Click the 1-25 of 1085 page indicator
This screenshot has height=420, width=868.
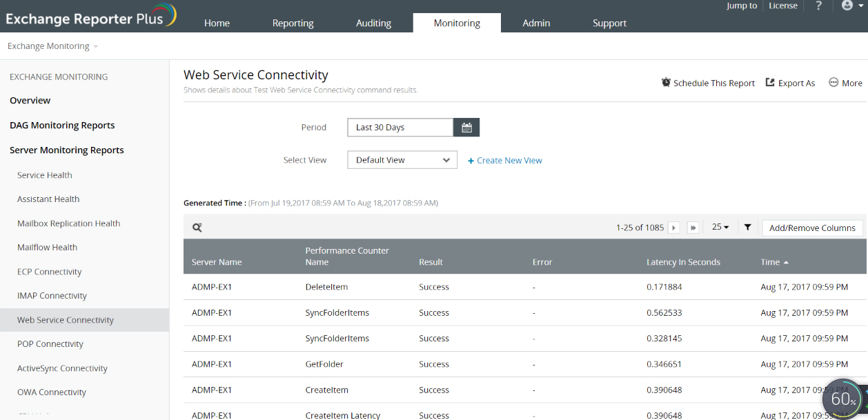[640, 228]
